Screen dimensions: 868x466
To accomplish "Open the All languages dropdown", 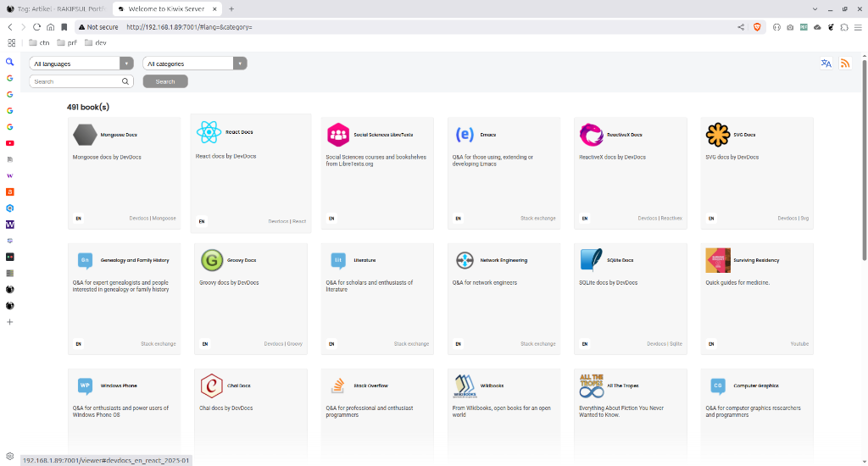I will click(x=81, y=64).
